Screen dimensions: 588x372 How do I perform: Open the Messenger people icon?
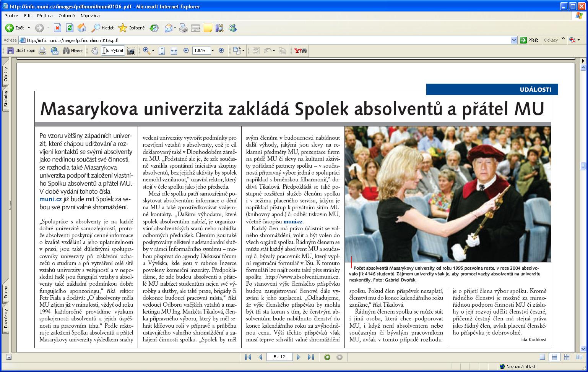[x=232, y=28]
